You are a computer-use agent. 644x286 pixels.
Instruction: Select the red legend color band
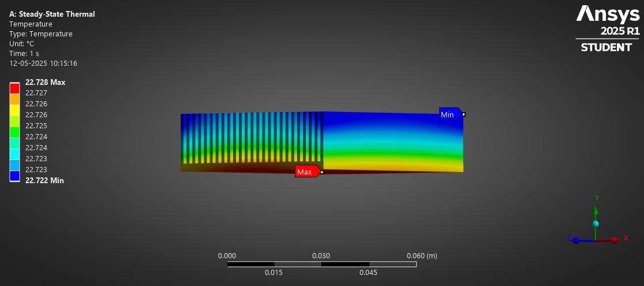pos(15,88)
